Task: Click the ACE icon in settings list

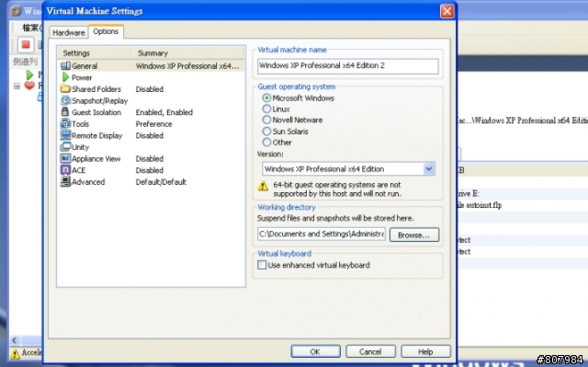Action: point(65,170)
